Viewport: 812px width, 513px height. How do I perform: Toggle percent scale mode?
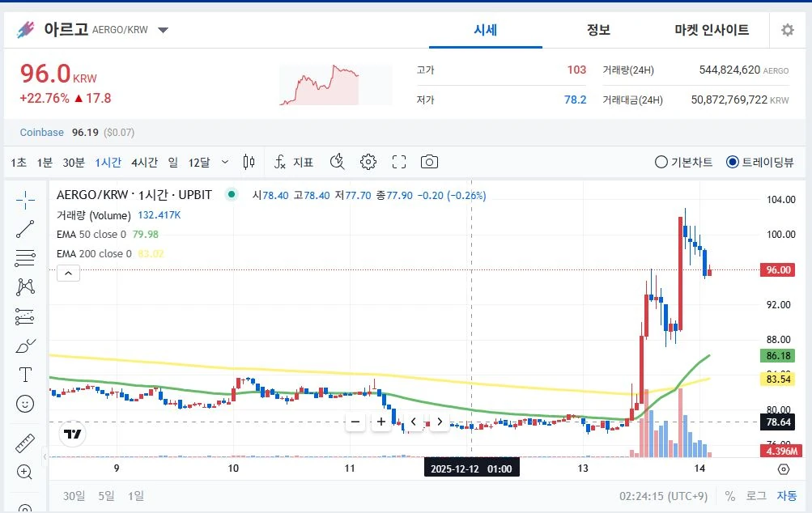[x=729, y=496]
